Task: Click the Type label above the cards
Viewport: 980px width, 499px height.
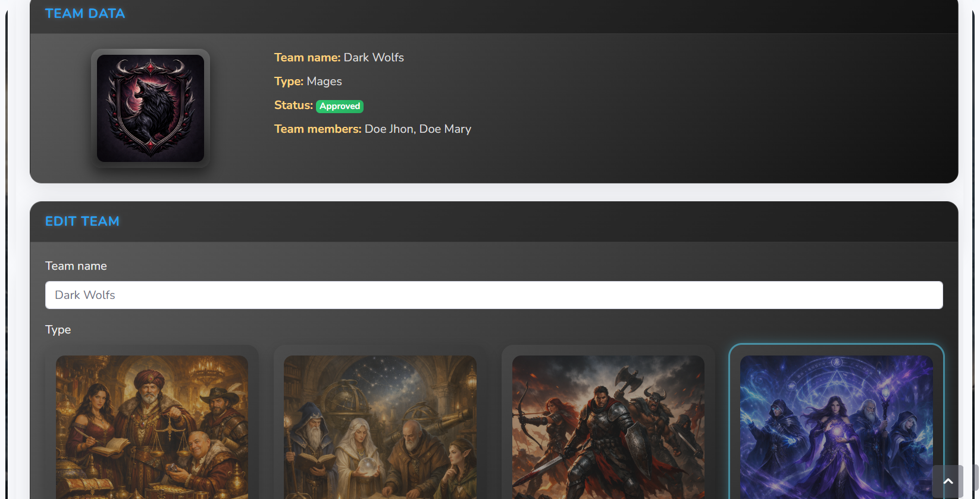Action: tap(58, 329)
